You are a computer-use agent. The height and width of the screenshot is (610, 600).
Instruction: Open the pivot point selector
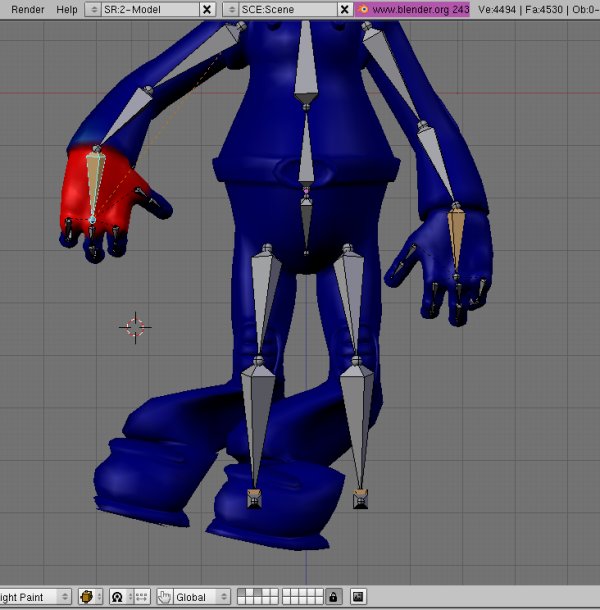[121, 597]
